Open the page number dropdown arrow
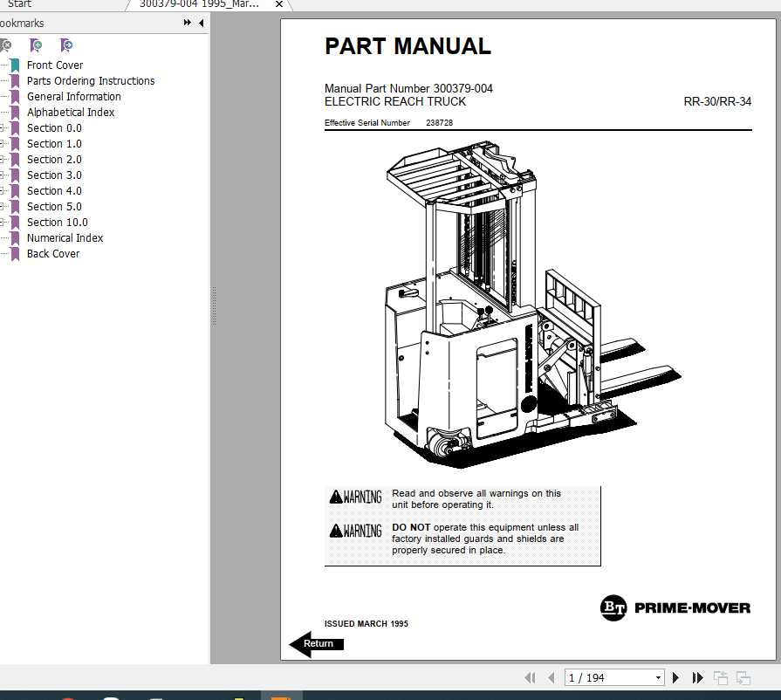The height and width of the screenshot is (700, 781). point(658,677)
